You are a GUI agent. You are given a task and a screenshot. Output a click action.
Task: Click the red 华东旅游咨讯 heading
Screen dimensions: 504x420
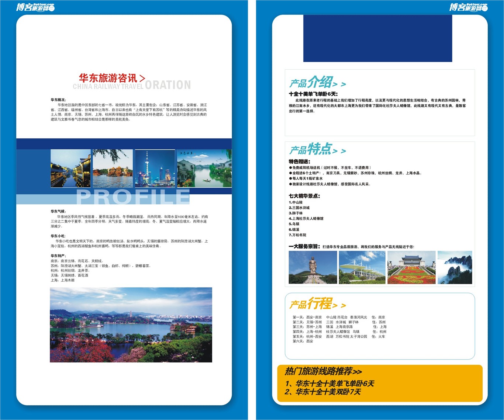tap(112, 78)
